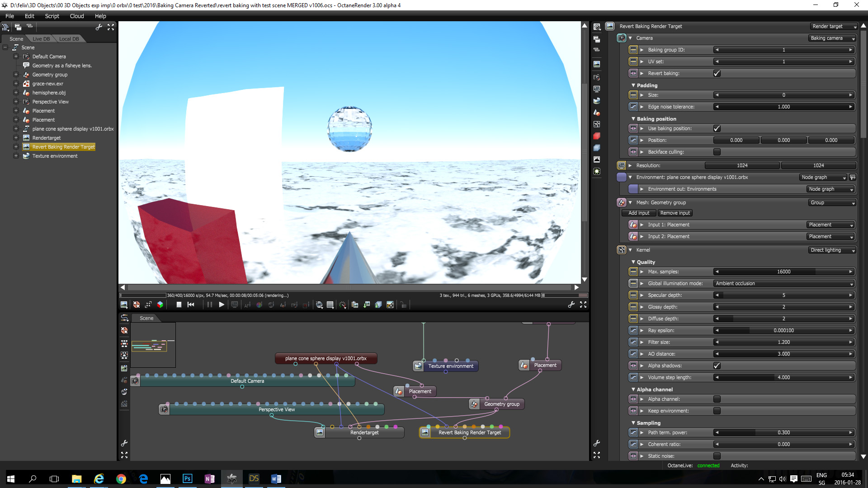868x488 pixels.
Task: Click the copy render to clipboard icon
Action: tap(355, 305)
